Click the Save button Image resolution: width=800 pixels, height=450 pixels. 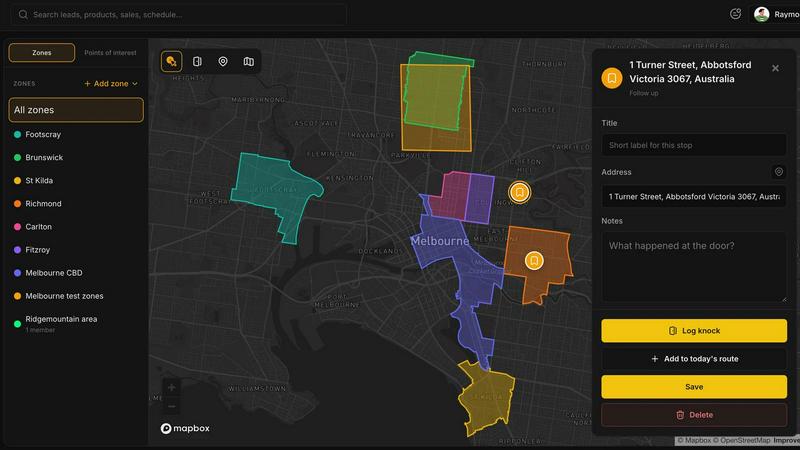[x=694, y=387]
